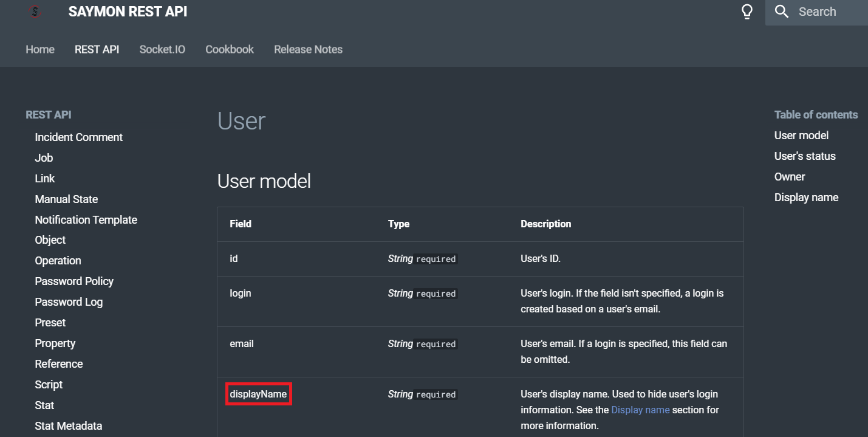This screenshot has height=437, width=868.
Task: Click the String required type for displayName
Action: [423, 394]
